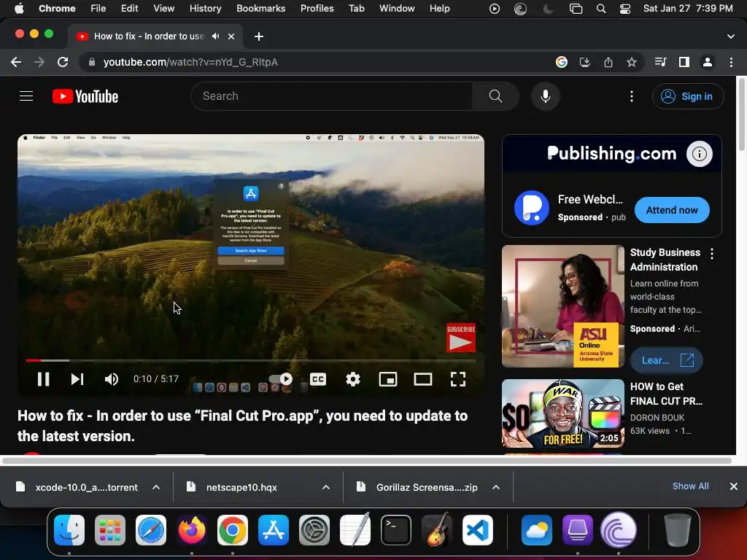
Task: Open the File menu
Action: 98,8
